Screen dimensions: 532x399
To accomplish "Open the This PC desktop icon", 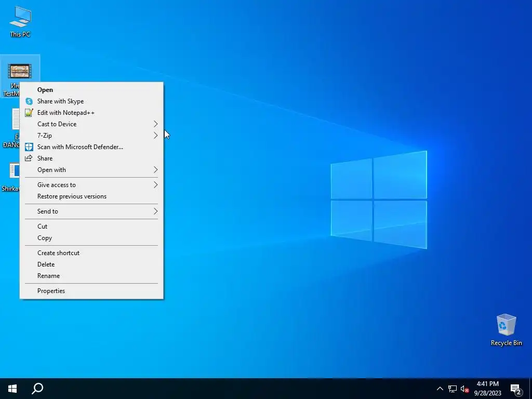I will pos(20,21).
